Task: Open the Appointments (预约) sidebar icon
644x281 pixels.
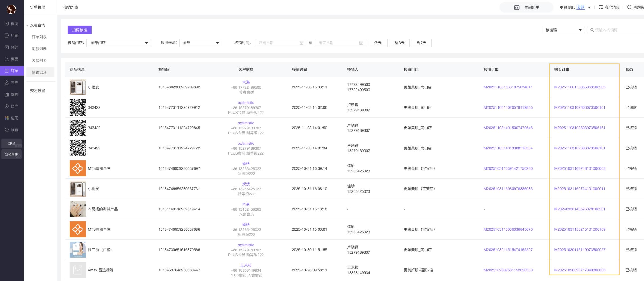Action: point(7,47)
